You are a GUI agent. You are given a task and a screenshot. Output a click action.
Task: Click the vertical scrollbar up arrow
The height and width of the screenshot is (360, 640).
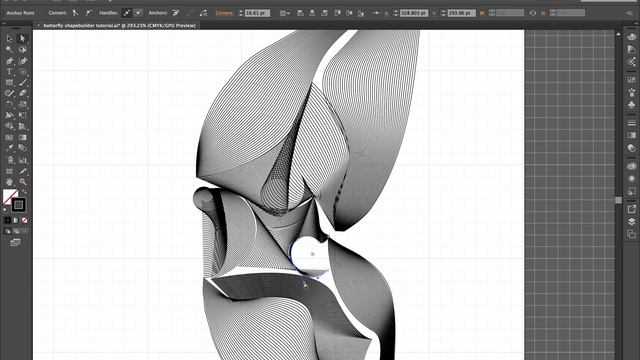tap(618, 34)
